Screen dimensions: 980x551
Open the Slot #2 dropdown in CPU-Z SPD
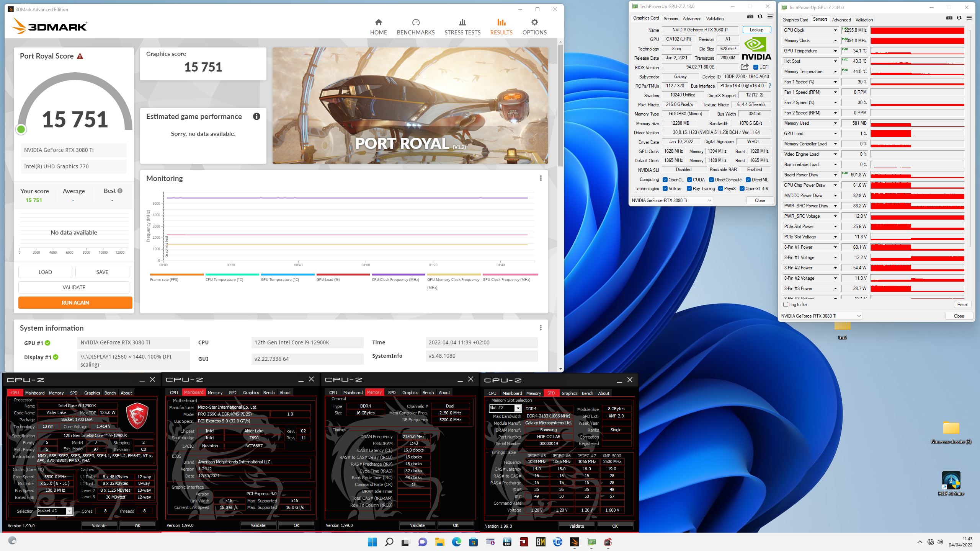(505, 408)
